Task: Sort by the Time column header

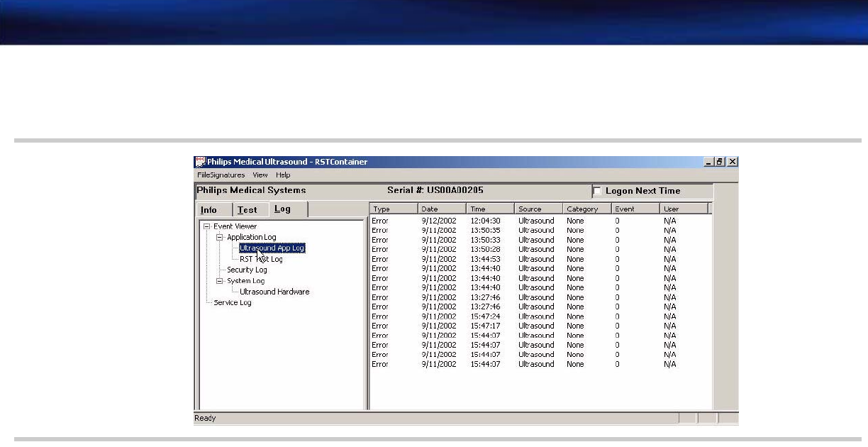Action: click(x=490, y=209)
